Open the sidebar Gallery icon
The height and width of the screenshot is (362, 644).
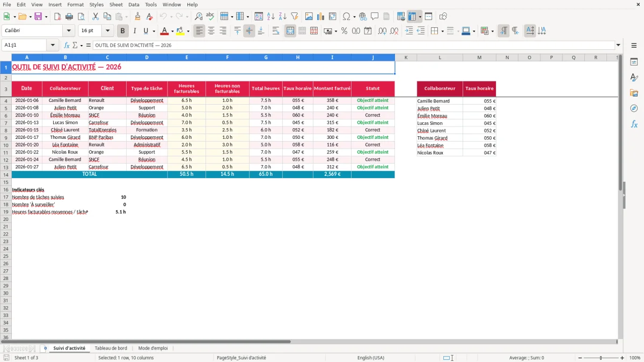click(634, 93)
